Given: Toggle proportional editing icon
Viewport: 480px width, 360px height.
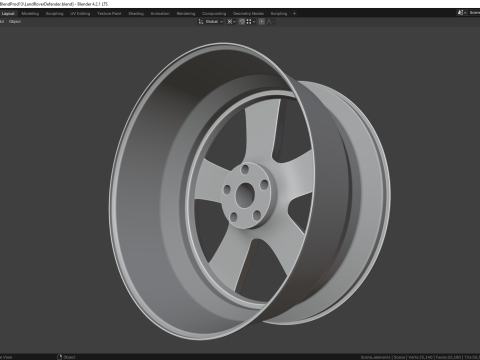Looking at the screenshot, I should [x=262, y=22].
